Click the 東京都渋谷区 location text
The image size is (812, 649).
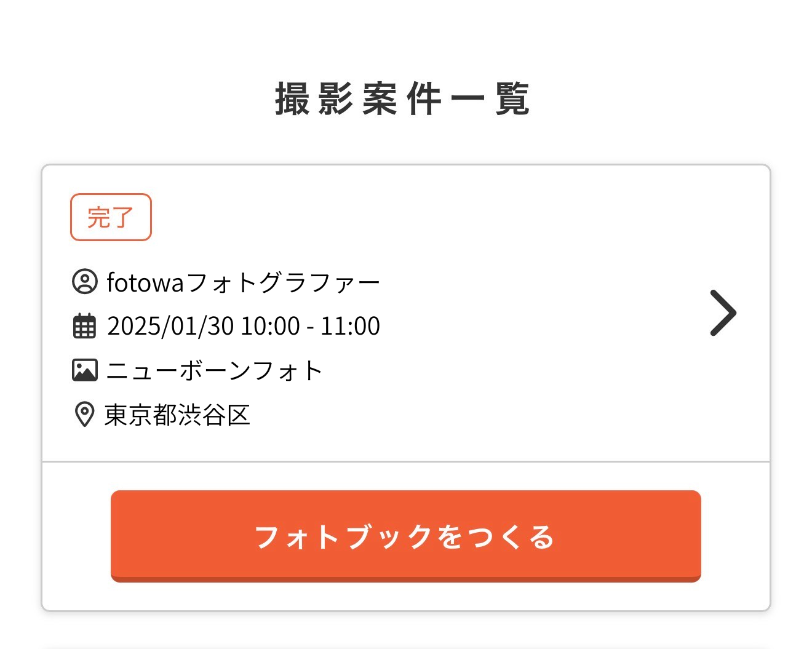177,415
